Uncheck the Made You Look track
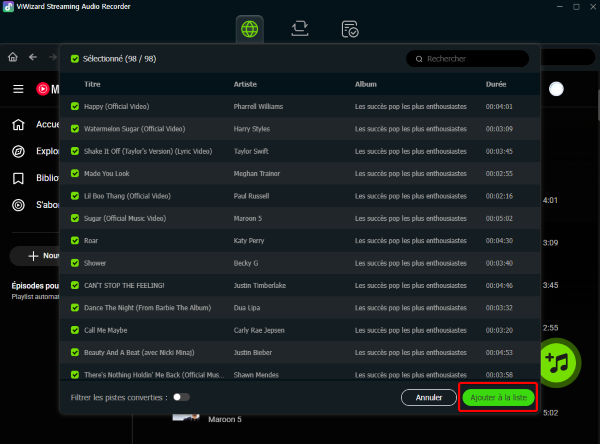 pos(75,173)
